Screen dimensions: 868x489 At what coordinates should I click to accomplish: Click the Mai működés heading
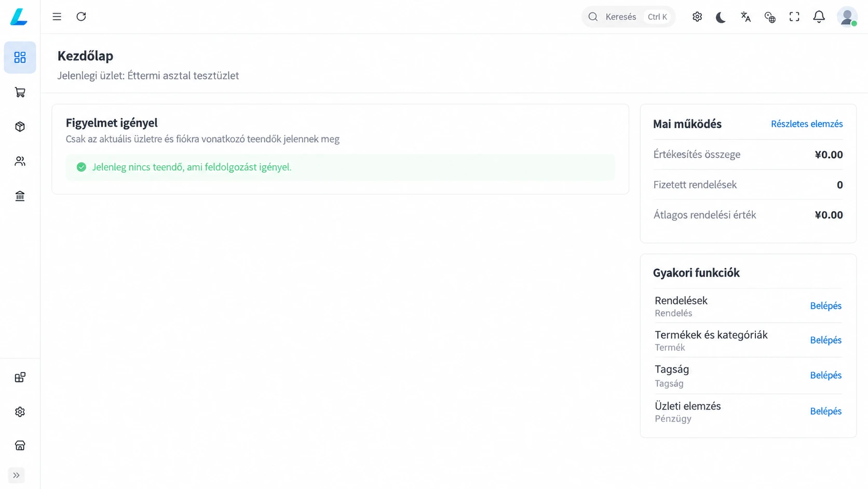[x=687, y=124]
